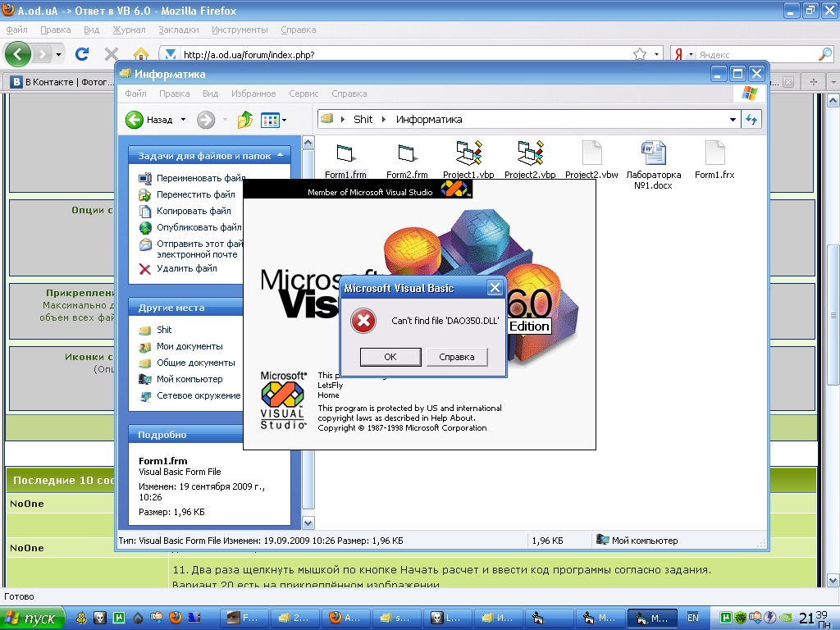Viewport: 840px width, 630px height.
Task: Click the EN language indicator
Action: click(692, 618)
